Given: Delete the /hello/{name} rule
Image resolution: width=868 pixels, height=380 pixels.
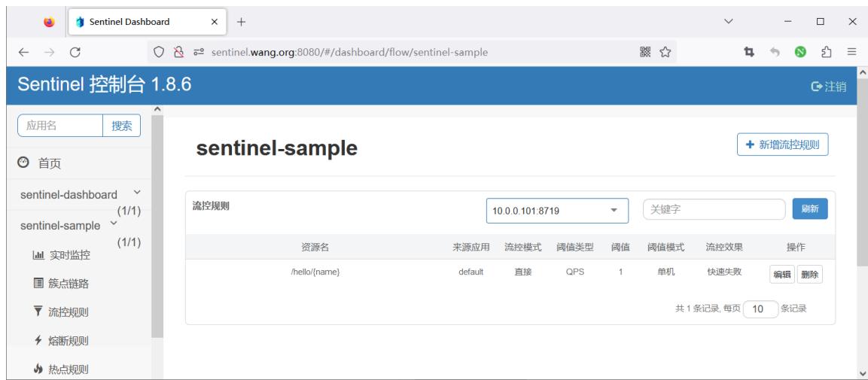Looking at the screenshot, I should 810,275.
